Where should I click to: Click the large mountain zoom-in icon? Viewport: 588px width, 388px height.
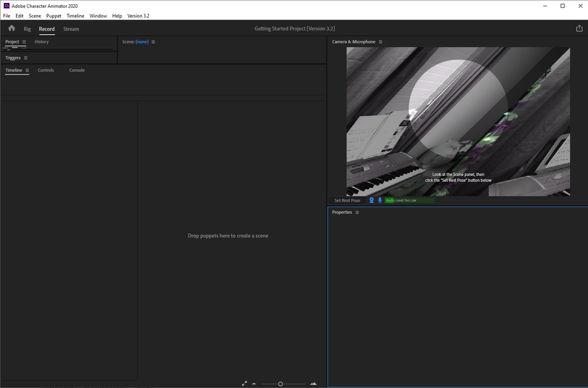click(313, 383)
